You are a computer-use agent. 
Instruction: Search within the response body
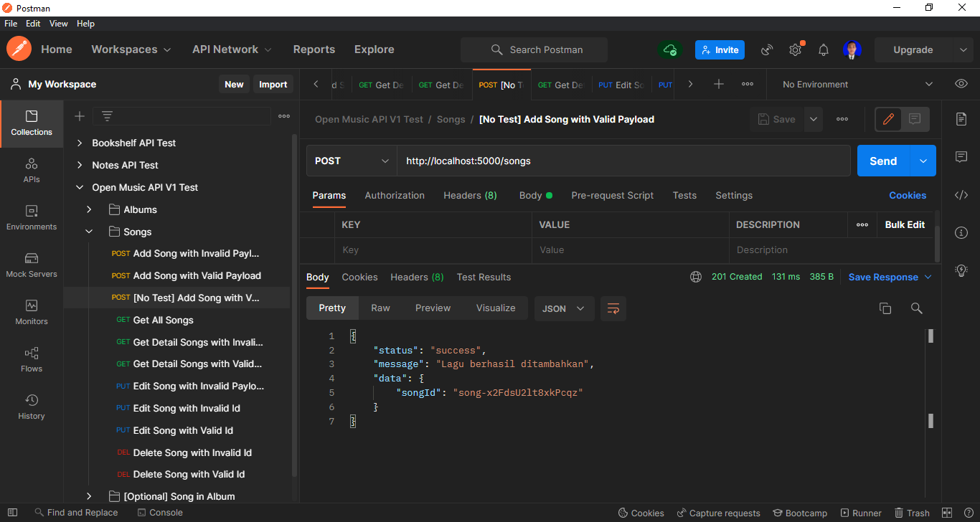click(916, 308)
